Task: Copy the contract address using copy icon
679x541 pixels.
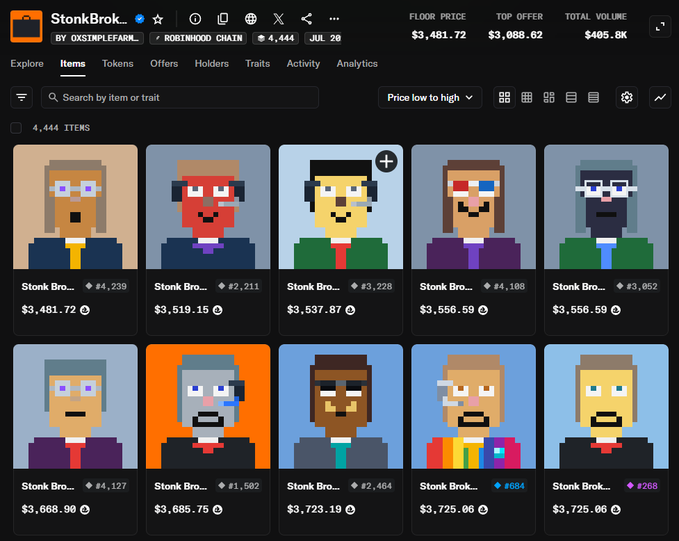Action: pos(223,19)
